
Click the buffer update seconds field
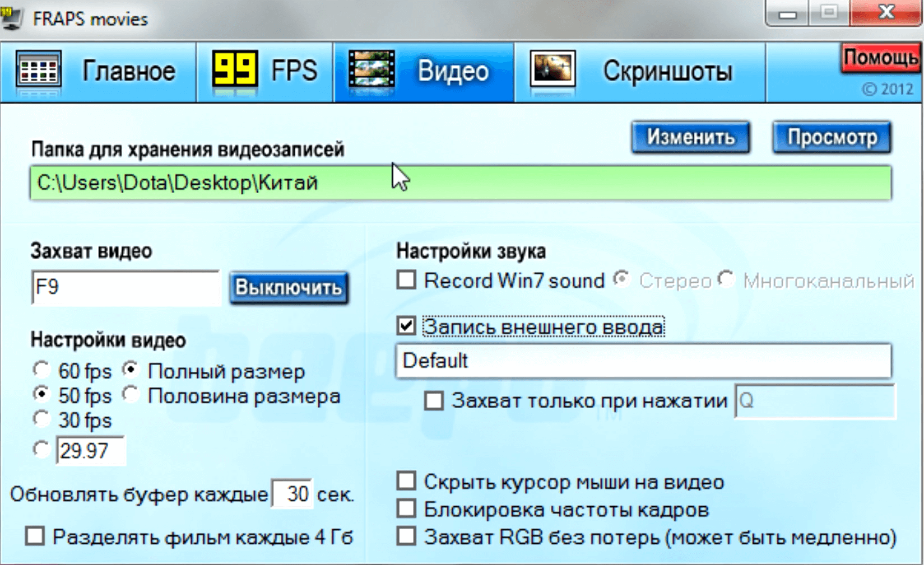pos(292,494)
